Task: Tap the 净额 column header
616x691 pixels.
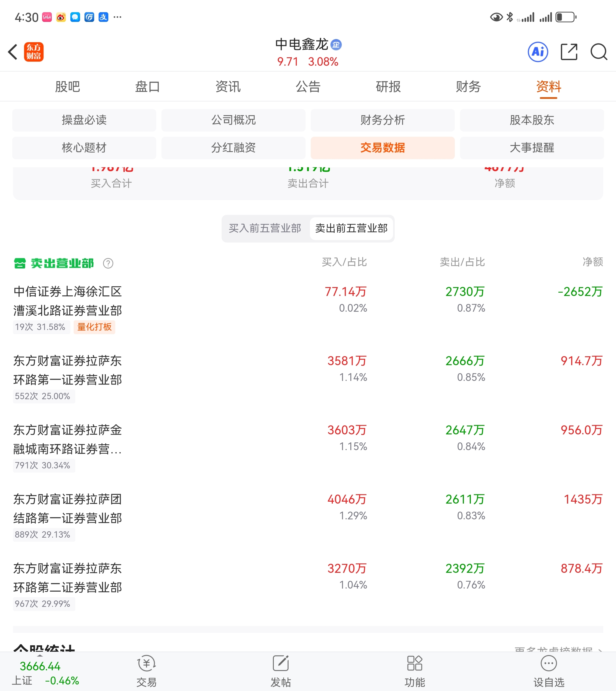Action: click(x=593, y=262)
